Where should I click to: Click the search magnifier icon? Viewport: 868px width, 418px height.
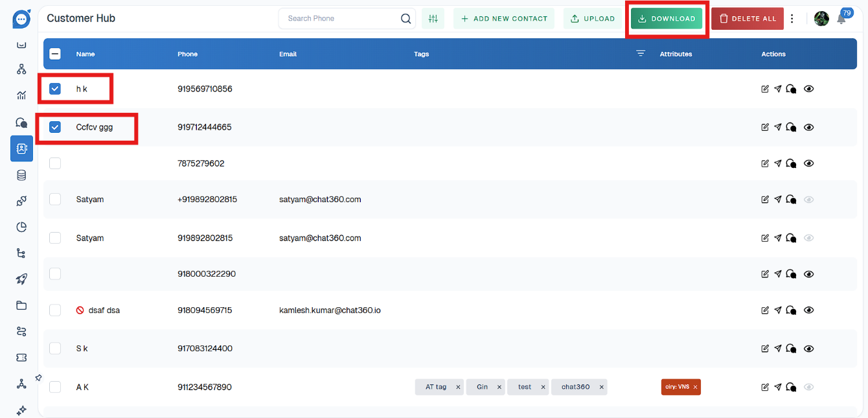[405, 19]
